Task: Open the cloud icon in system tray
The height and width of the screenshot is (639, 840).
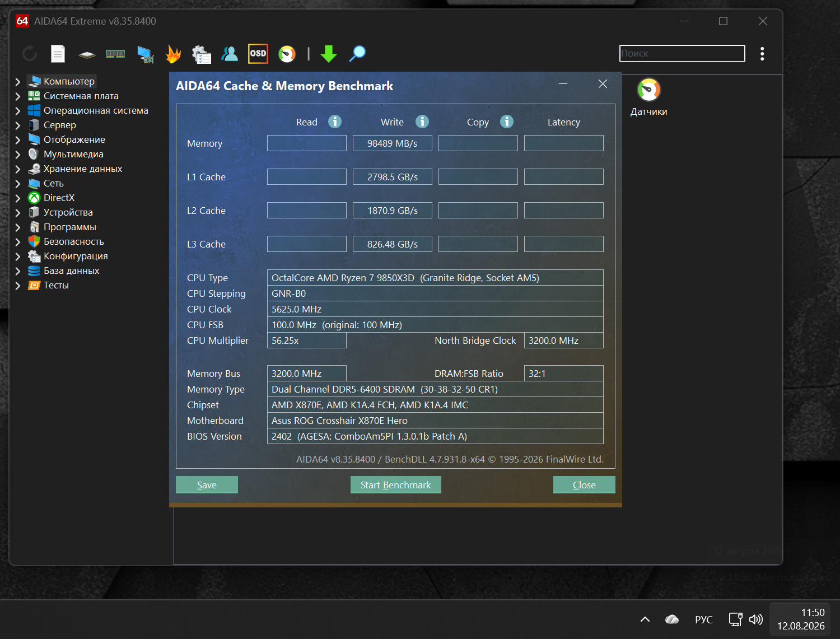Action: pyautogui.click(x=672, y=619)
